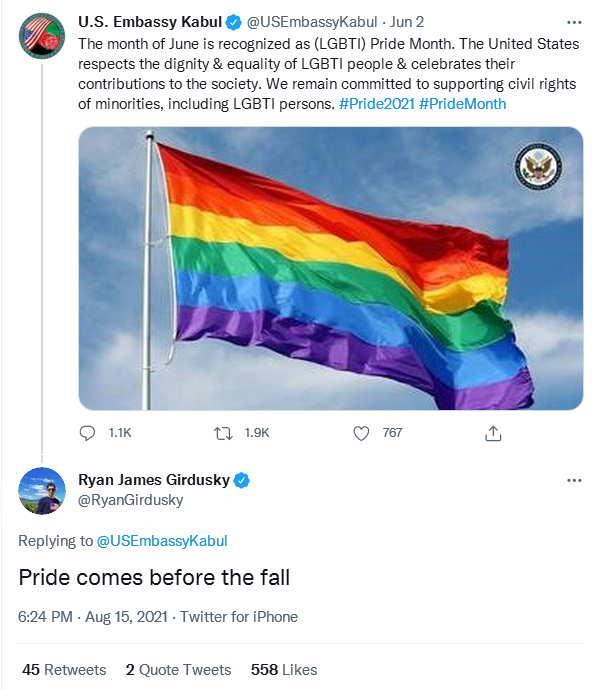
Task: View the 558 Likes list
Action: coord(284,670)
